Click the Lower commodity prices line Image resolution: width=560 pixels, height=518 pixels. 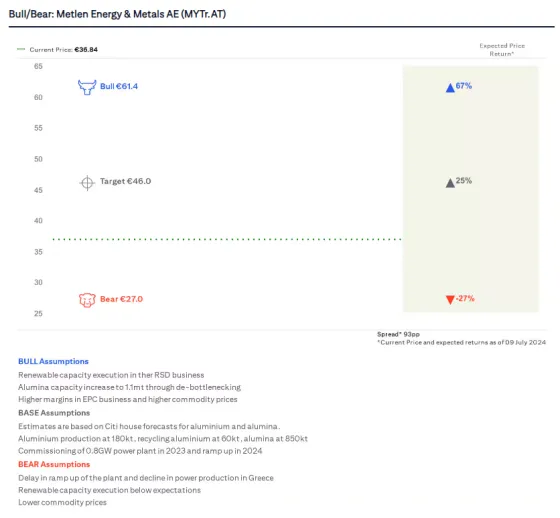[62, 502]
